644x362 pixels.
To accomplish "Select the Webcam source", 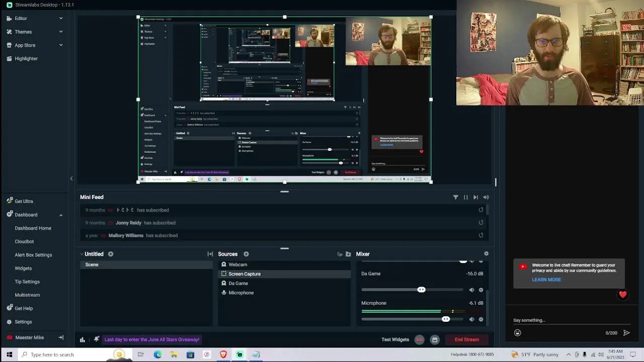I will click(284, 264).
